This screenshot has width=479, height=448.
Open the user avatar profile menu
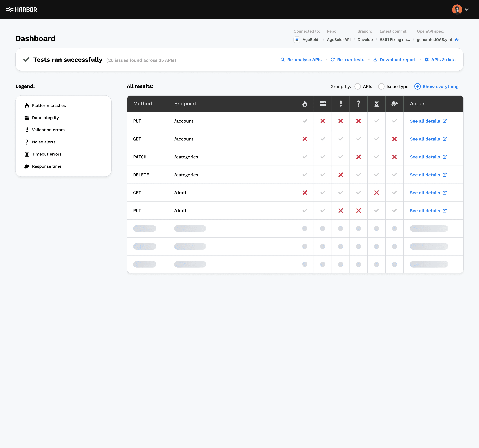coord(457,10)
